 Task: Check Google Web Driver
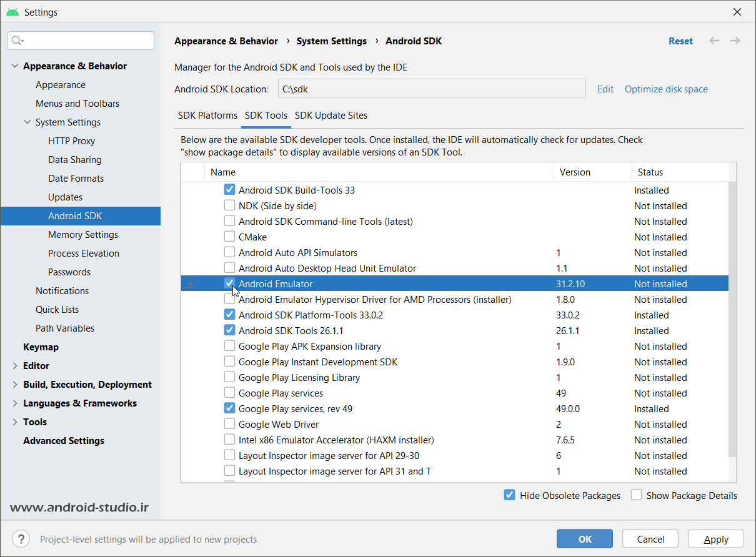[x=229, y=424]
